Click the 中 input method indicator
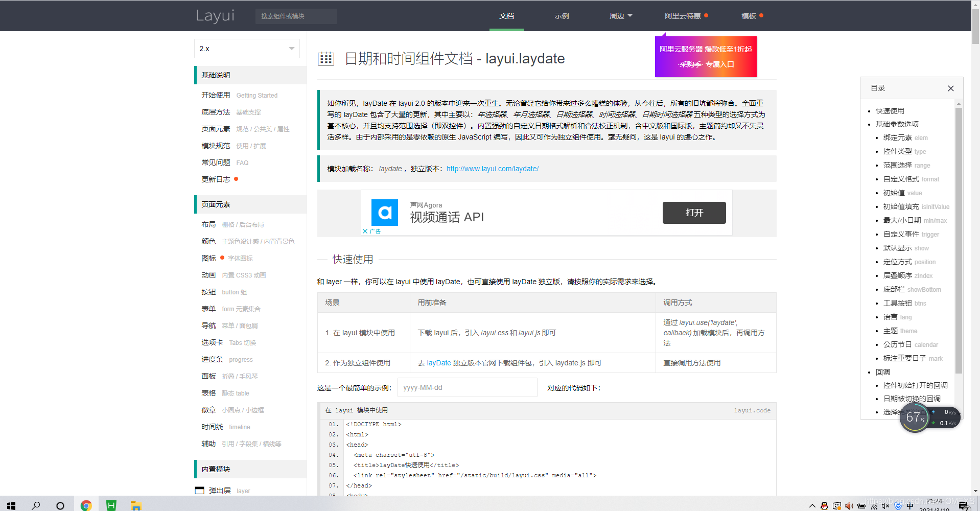 pyautogui.click(x=910, y=506)
